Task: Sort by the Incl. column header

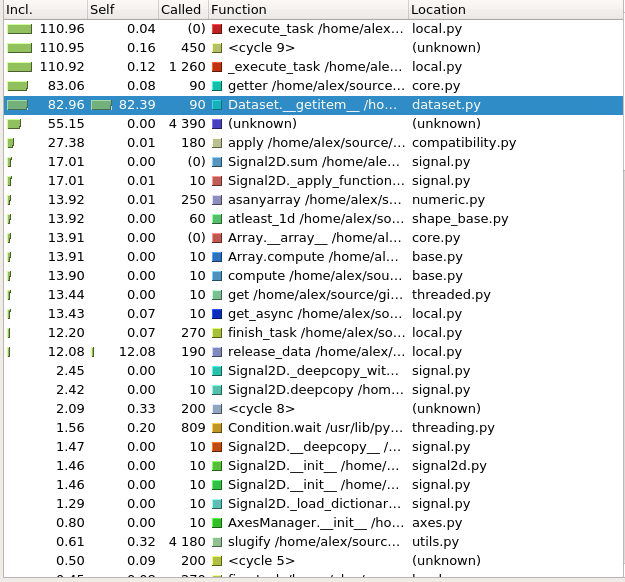Action: point(45,10)
